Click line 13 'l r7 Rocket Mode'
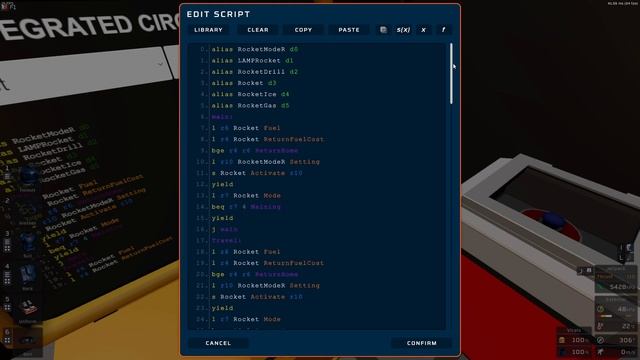The height and width of the screenshot is (360, 640). coord(246,196)
